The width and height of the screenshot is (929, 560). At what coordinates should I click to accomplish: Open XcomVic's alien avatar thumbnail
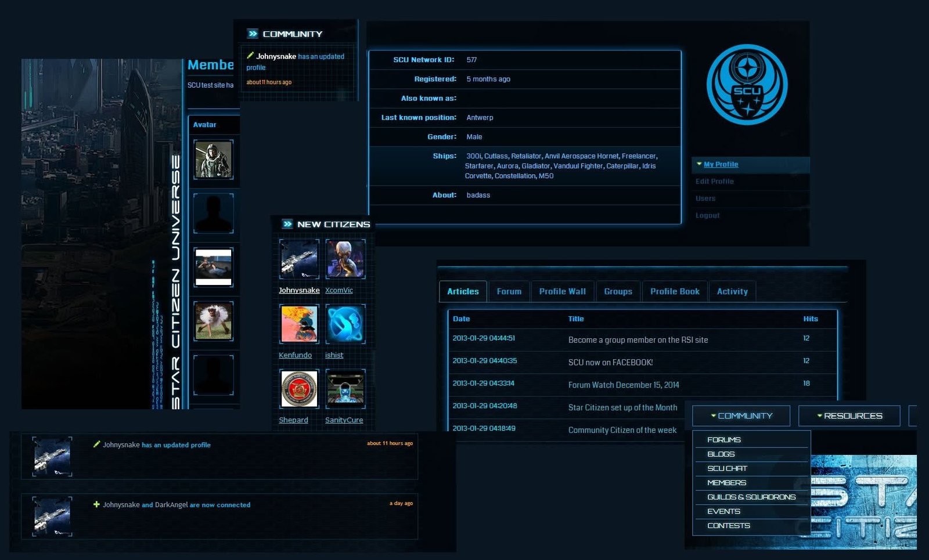click(x=345, y=259)
